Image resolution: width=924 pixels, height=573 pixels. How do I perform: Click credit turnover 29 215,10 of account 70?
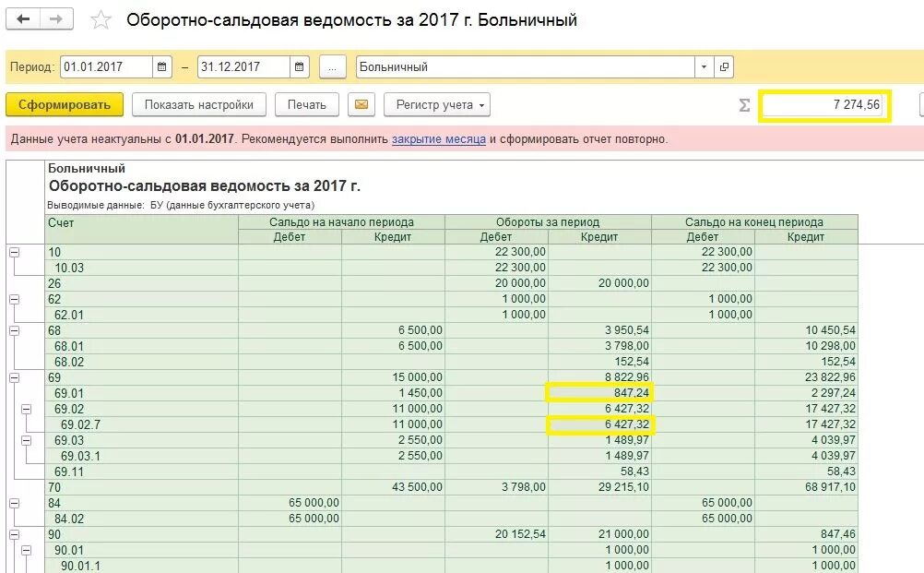click(x=600, y=487)
